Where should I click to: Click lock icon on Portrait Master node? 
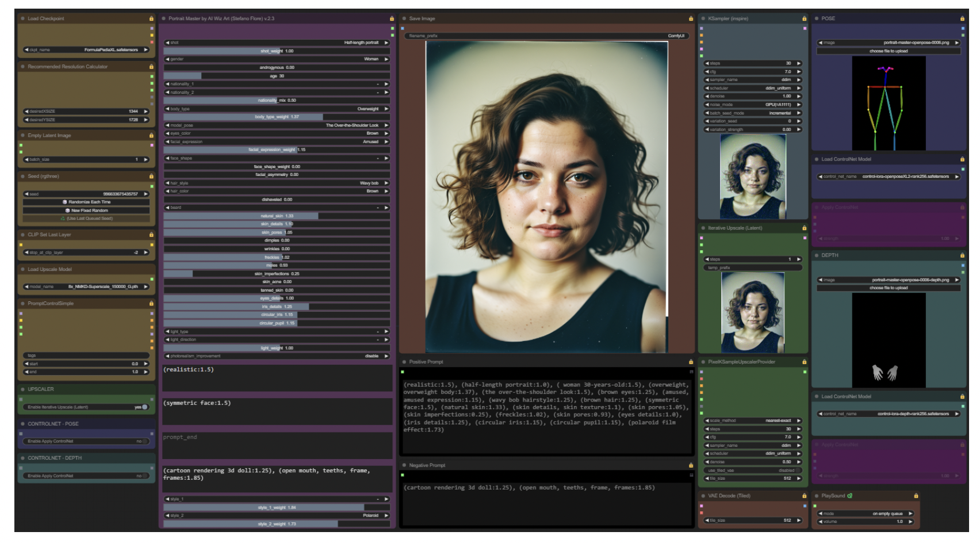pos(392,18)
